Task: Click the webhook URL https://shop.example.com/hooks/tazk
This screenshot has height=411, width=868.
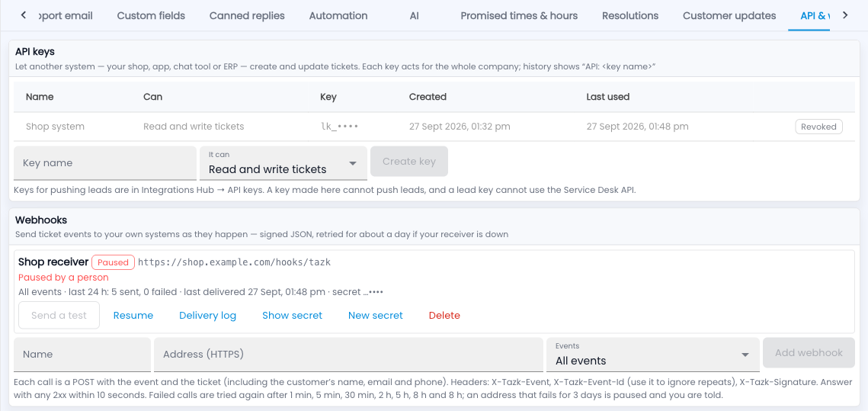Action: tap(234, 262)
